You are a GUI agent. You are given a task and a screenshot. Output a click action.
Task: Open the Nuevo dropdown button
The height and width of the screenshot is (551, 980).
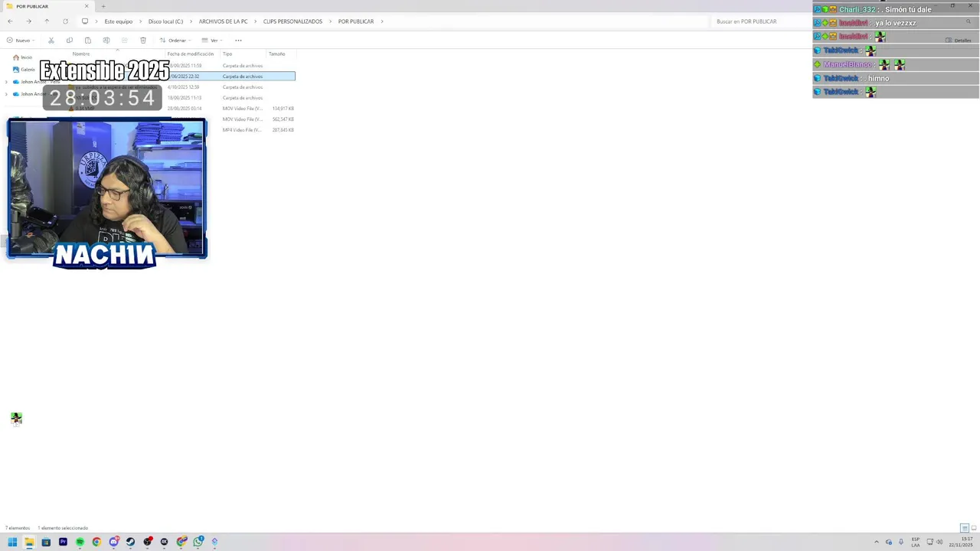21,41
